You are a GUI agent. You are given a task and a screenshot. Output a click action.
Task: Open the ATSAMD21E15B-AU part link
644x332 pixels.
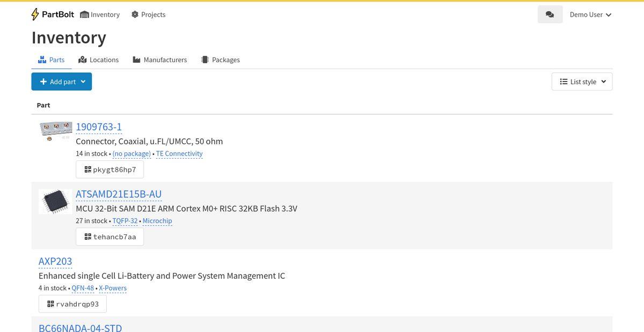click(119, 194)
